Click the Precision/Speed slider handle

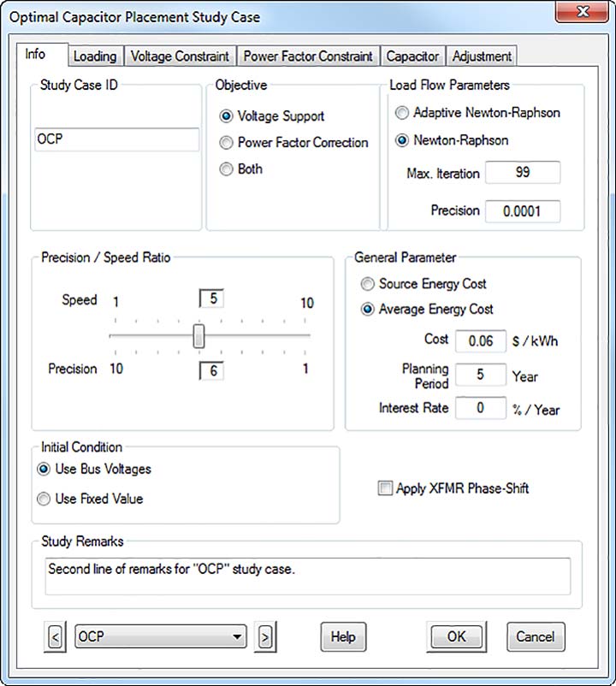point(198,336)
